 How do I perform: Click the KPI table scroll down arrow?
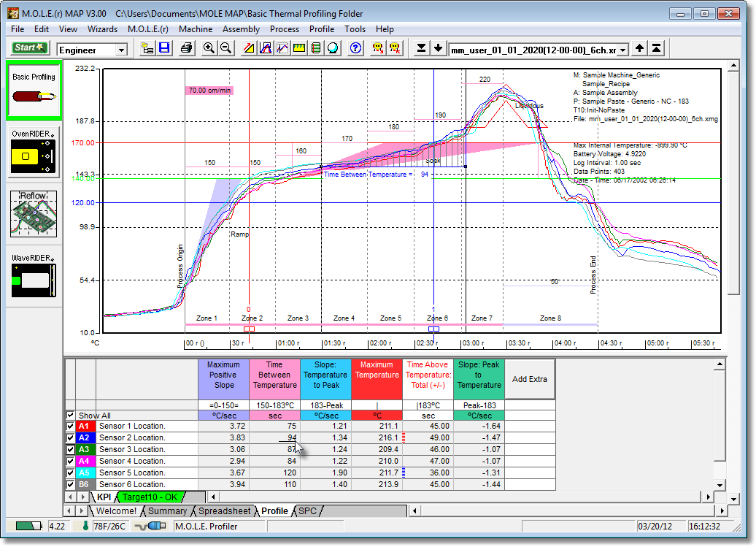click(x=720, y=485)
